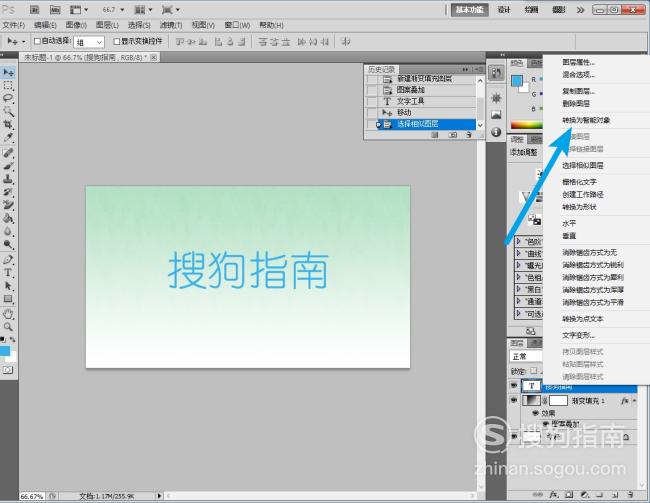This screenshot has height=503, width=650.
Task: Enable the 自动选择 checkbox
Action: tap(37, 41)
